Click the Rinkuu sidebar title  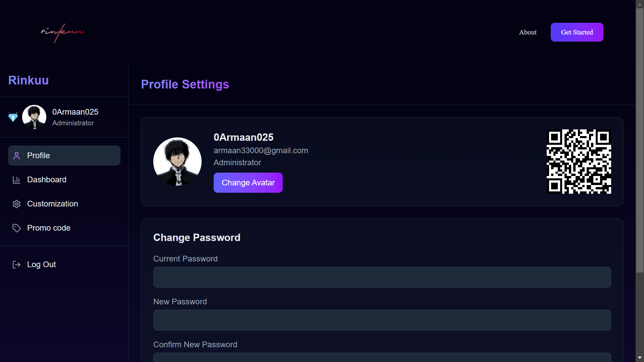29,80
